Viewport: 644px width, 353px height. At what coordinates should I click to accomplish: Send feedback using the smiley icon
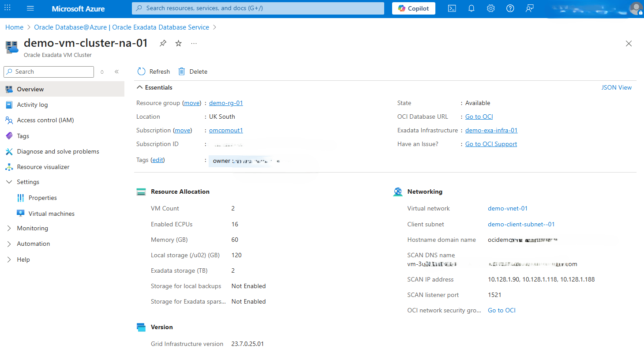[x=529, y=8]
